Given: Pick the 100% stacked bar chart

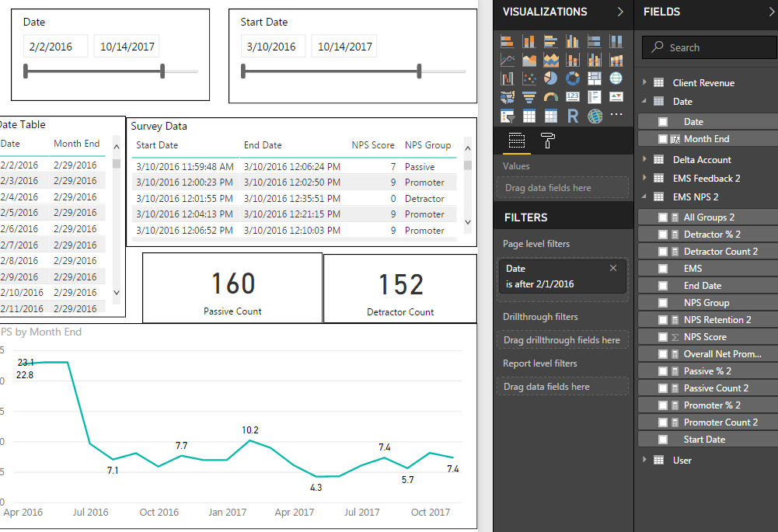Looking at the screenshot, I should pos(595,42).
